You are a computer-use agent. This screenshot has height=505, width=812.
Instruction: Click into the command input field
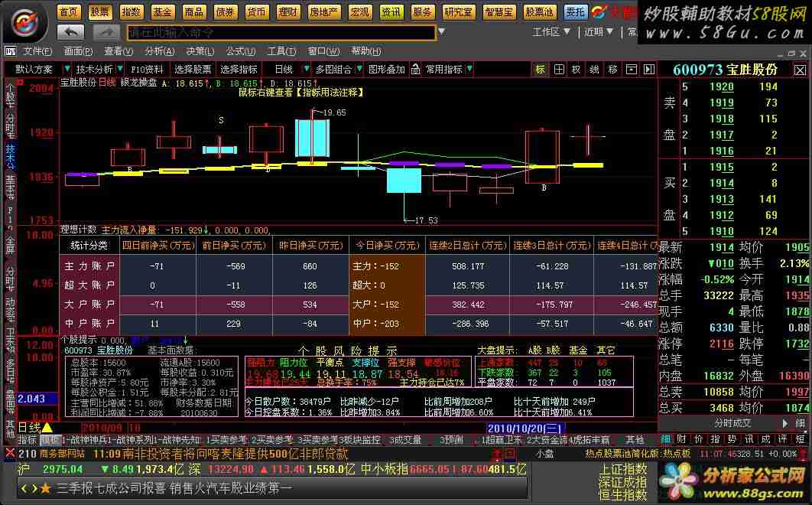[281, 32]
